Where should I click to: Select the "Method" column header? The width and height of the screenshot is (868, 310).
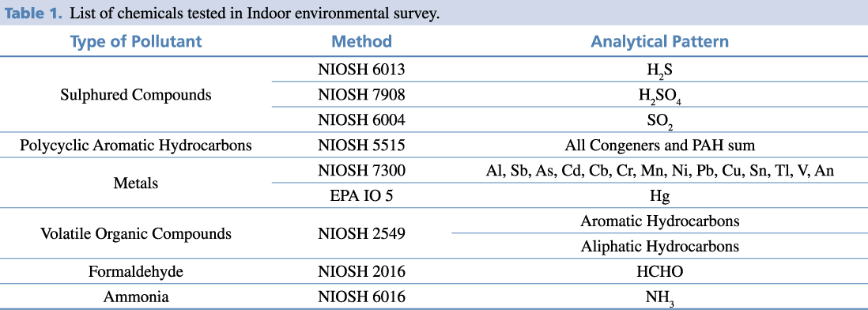coord(361,41)
